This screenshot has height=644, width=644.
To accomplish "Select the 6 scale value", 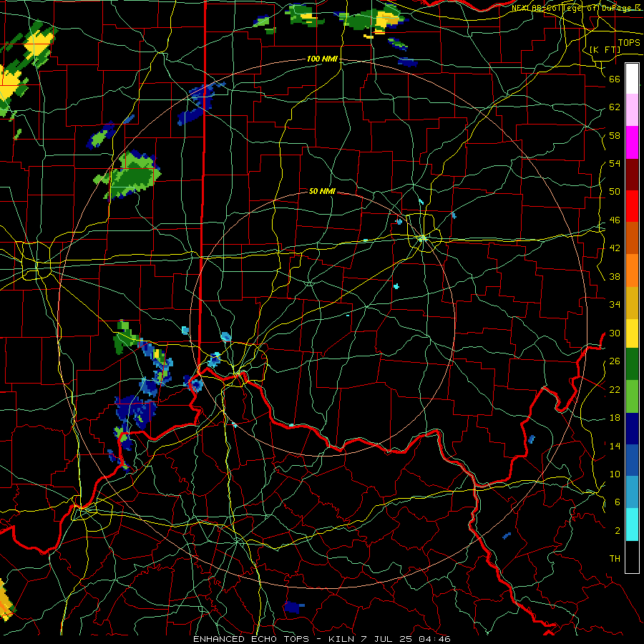I will tap(618, 502).
